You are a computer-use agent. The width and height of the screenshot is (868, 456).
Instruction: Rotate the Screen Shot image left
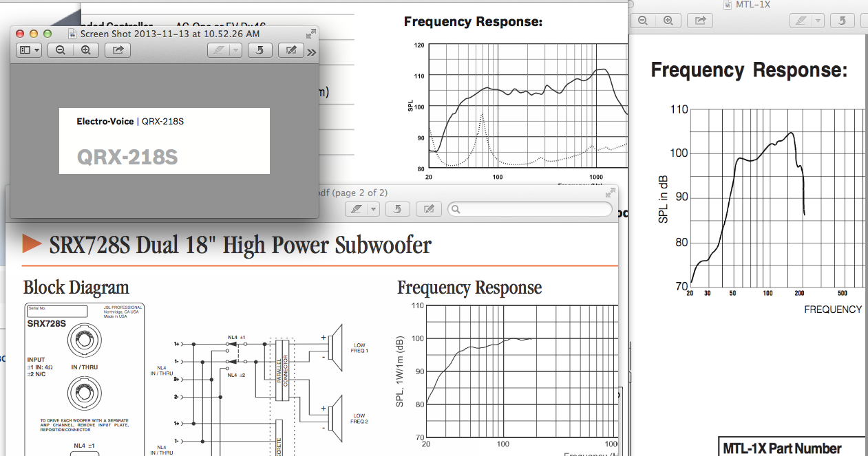260,50
